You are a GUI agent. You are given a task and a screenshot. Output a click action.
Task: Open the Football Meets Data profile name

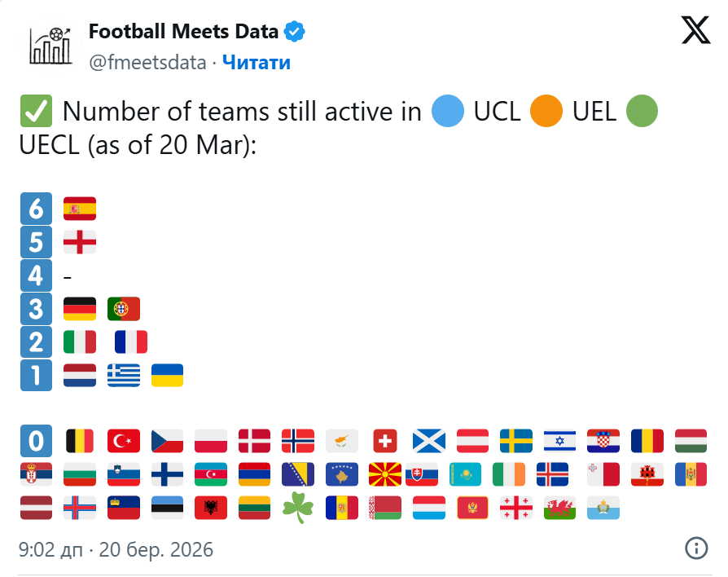[x=183, y=32]
